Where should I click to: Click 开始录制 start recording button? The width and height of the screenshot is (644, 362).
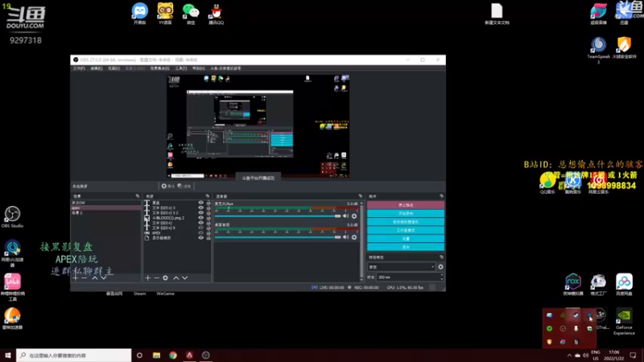pyautogui.click(x=406, y=213)
